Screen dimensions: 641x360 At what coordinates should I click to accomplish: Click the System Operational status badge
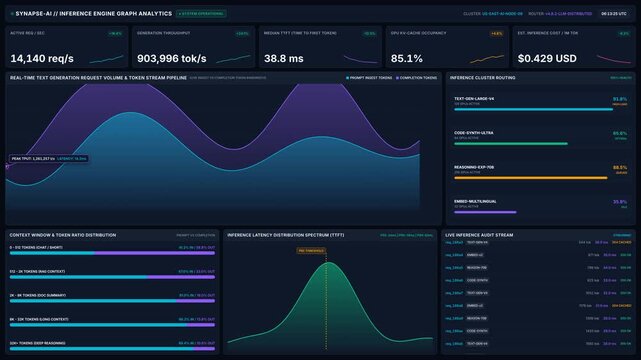(201, 13)
